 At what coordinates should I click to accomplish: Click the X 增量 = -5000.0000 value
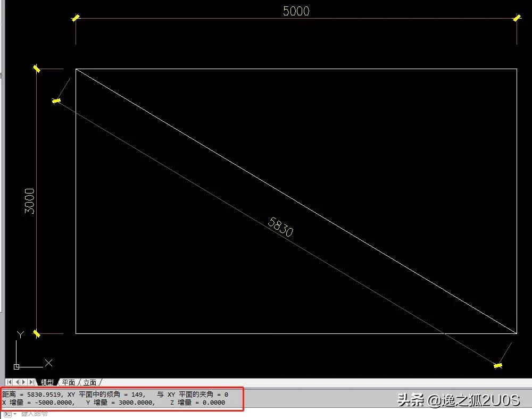pyautogui.click(x=38, y=403)
